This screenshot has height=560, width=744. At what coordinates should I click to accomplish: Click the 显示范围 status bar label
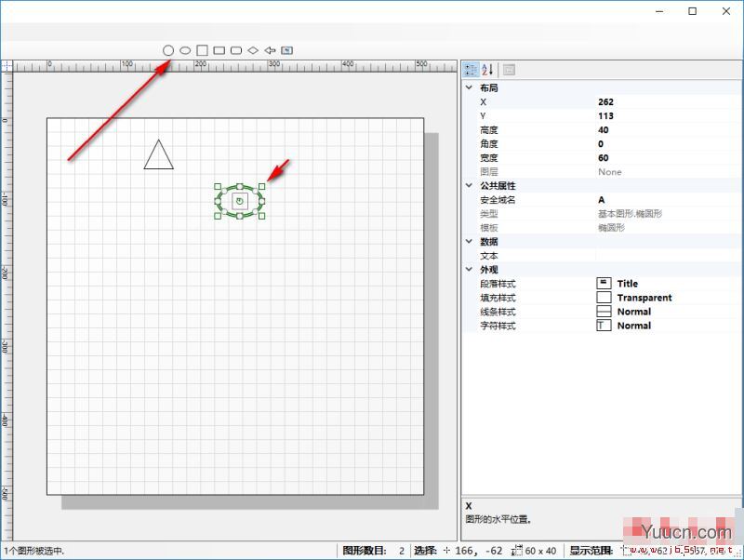pos(591,551)
